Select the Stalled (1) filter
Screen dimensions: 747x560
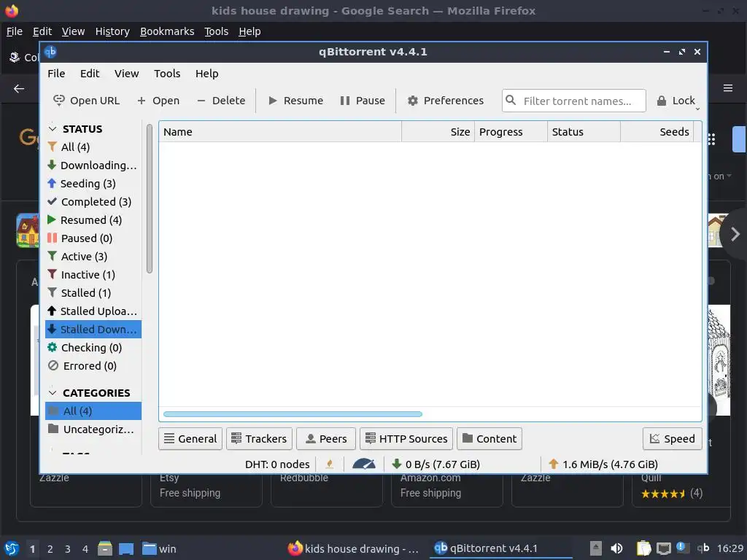[x=93, y=293]
